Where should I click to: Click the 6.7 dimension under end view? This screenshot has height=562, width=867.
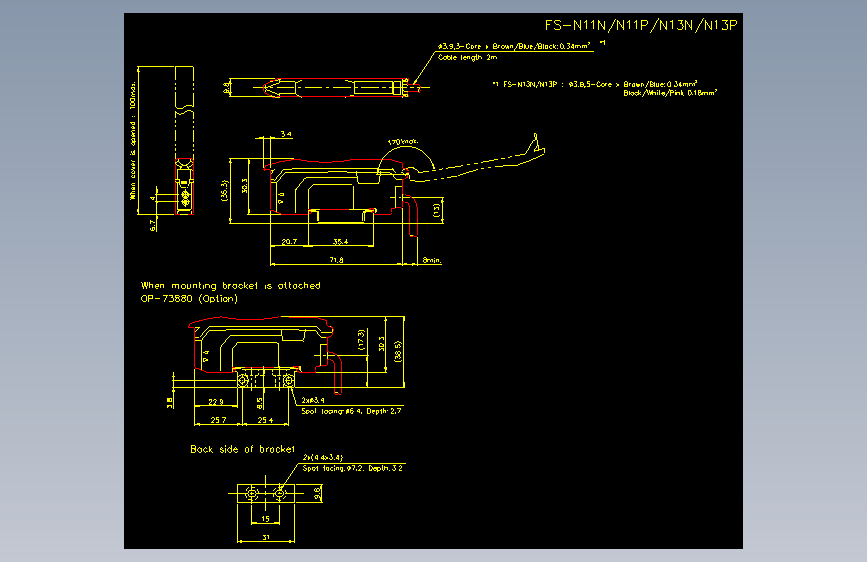click(x=153, y=225)
